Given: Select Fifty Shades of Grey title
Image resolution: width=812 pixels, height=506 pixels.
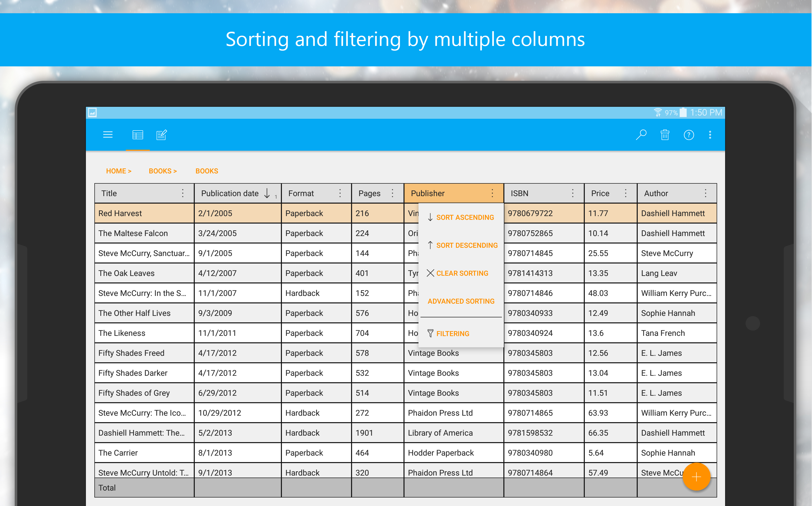Looking at the screenshot, I should 144,393.
